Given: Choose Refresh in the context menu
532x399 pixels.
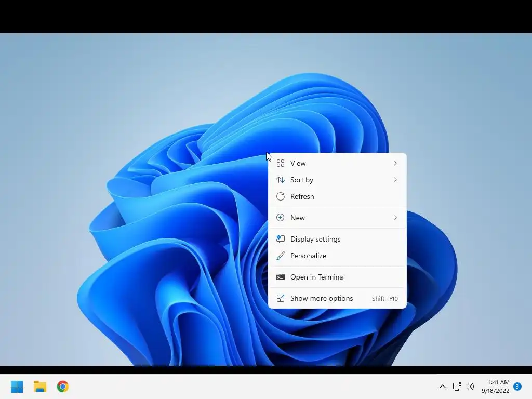Looking at the screenshot, I should (x=337, y=196).
